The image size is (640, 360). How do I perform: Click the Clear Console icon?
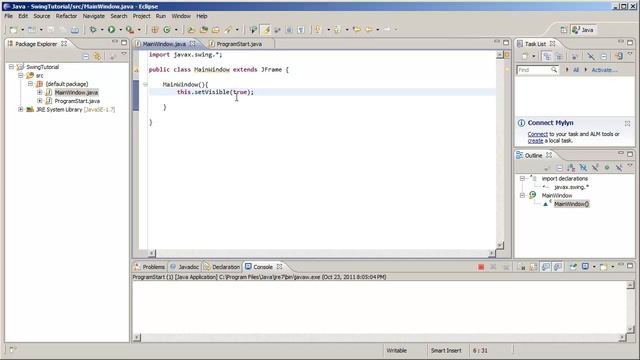point(522,267)
